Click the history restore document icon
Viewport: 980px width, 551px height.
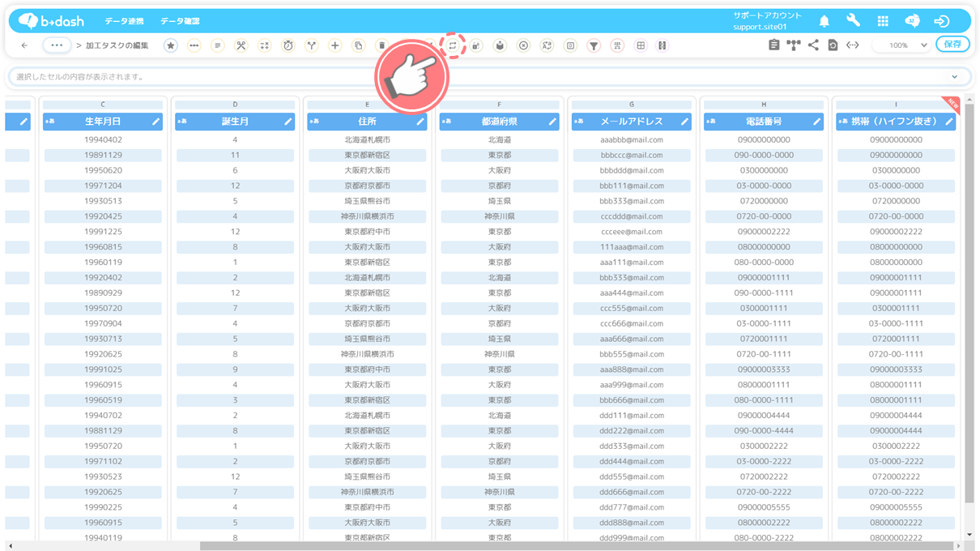tap(833, 45)
